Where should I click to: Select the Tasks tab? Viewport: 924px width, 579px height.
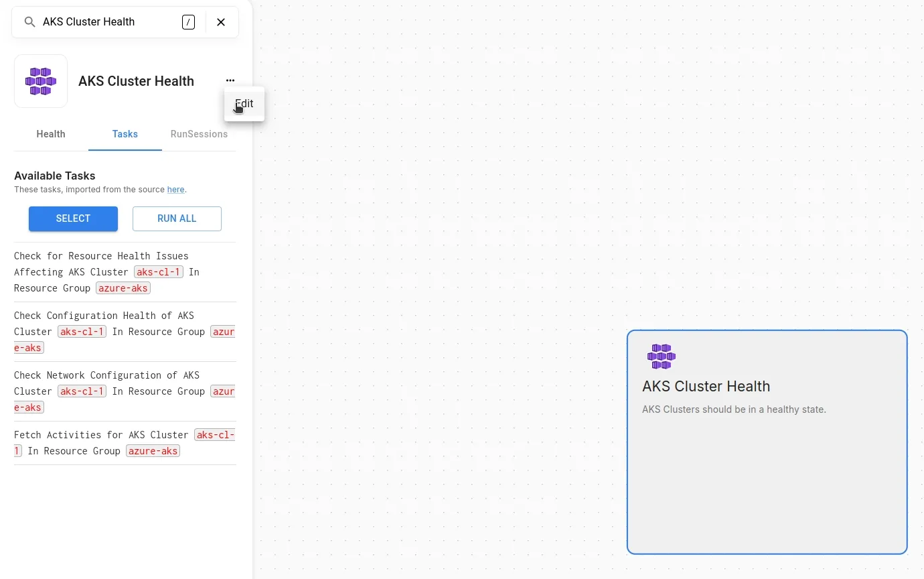tap(125, 134)
